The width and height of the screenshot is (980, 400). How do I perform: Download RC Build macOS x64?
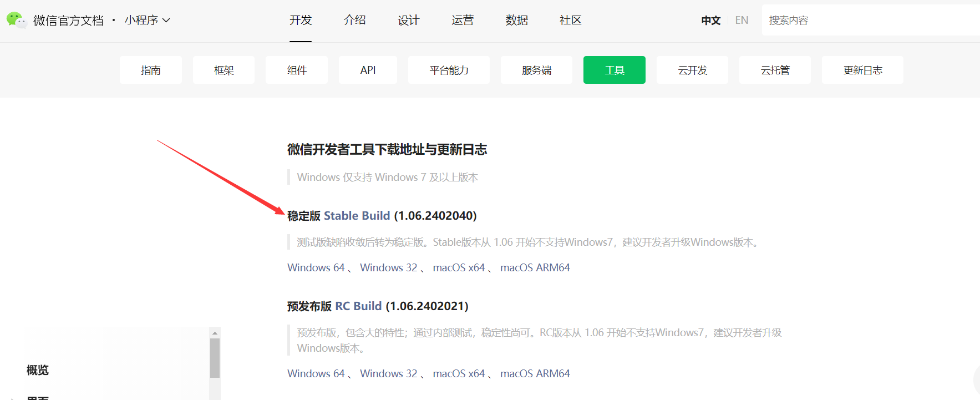coord(459,373)
